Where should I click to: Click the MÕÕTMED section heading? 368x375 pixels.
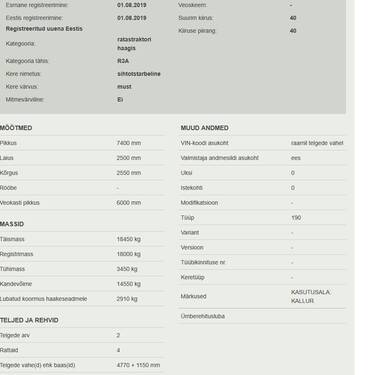click(16, 128)
